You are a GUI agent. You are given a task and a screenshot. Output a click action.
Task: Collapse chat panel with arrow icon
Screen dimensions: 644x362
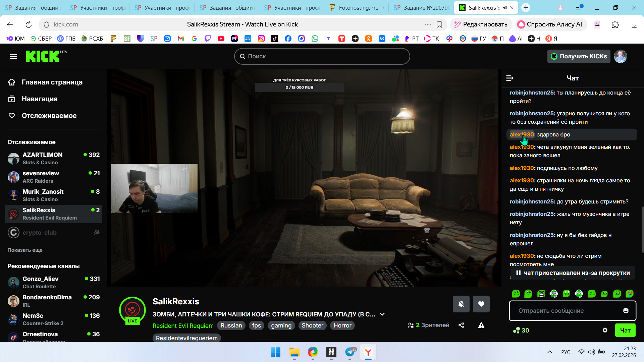click(x=509, y=78)
